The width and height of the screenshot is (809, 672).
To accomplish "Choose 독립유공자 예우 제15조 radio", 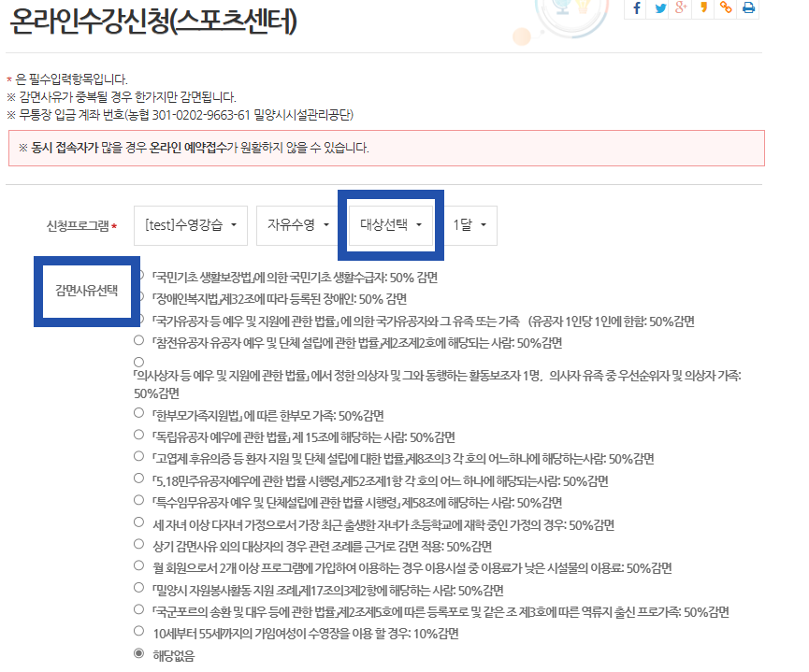I will [138, 435].
